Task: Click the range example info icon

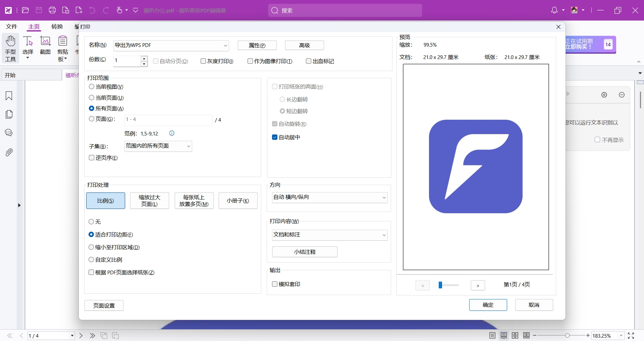Action: [x=172, y=133]
